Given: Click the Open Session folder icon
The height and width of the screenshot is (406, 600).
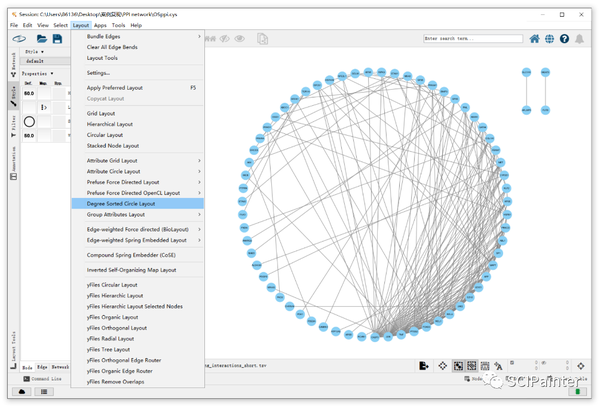Looking at the screenshot, I should point(42,39).
